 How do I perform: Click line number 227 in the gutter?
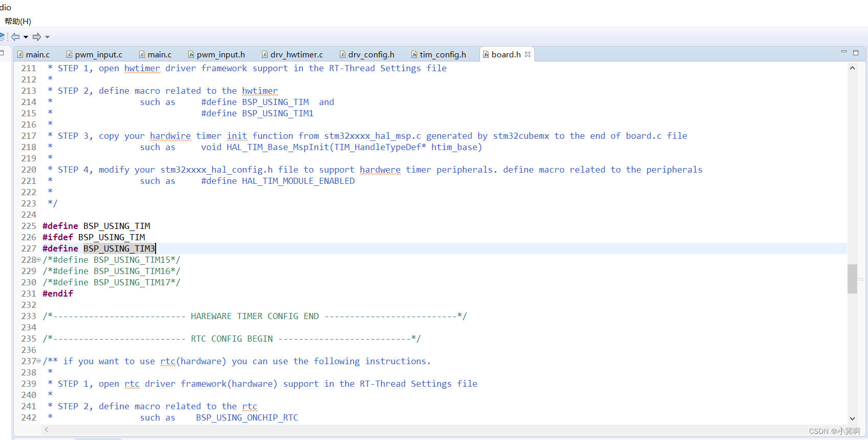[x=29, y=248]
